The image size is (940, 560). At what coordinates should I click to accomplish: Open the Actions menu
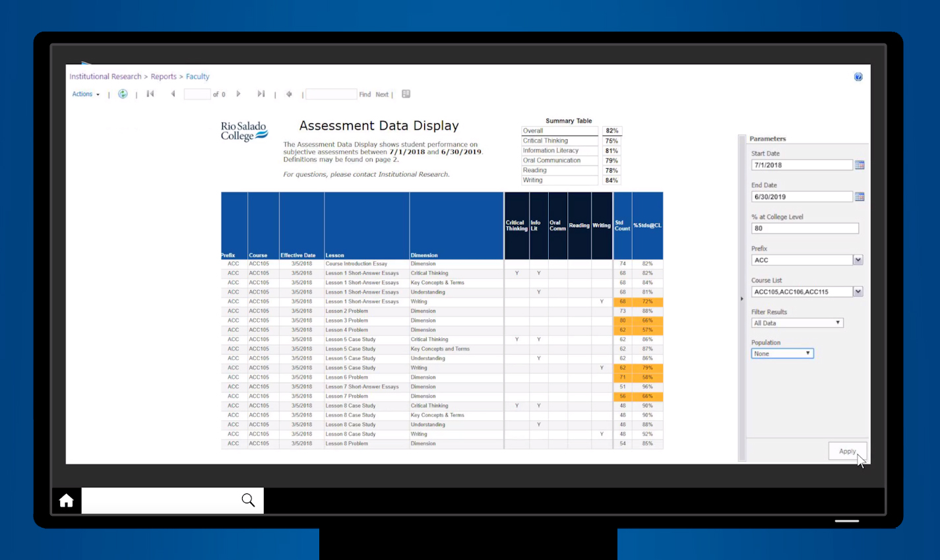tap(84, 94)
